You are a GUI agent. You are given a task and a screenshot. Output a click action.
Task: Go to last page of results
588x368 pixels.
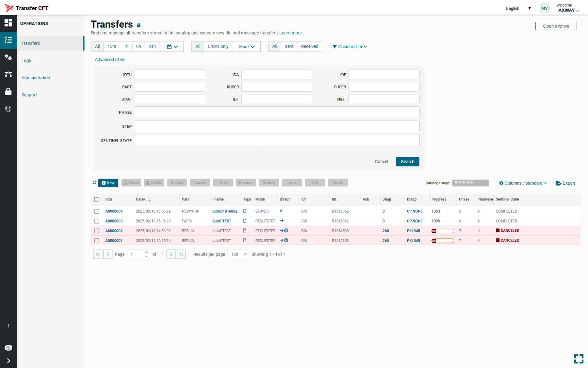pyautogui.click(x=181, y=254)
